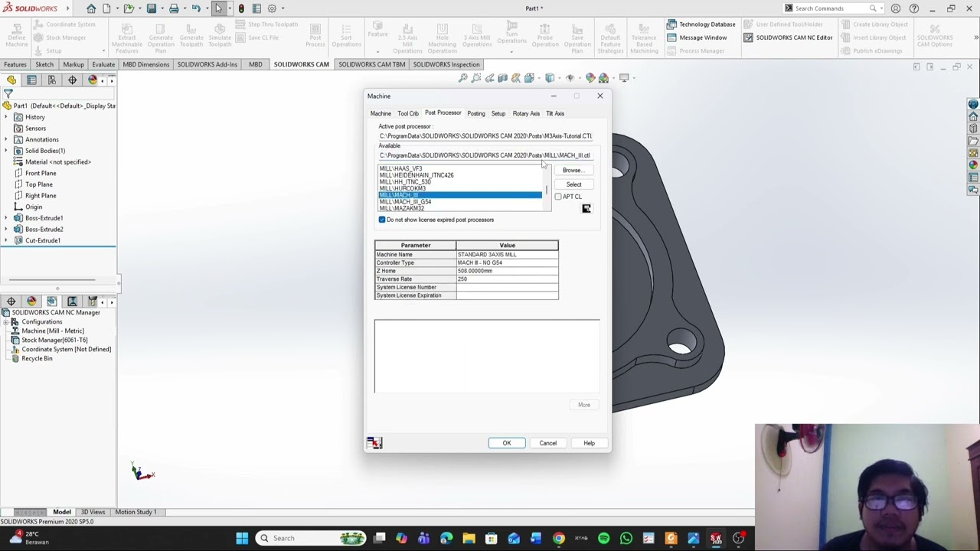Open the DimXpertManager crosshair tab icon

click(72, 80)
